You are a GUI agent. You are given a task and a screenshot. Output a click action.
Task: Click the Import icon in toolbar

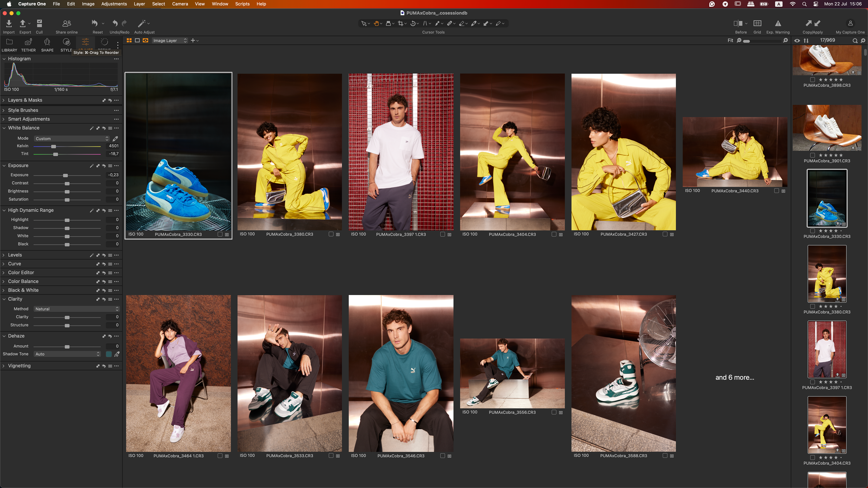coord(9,23)
